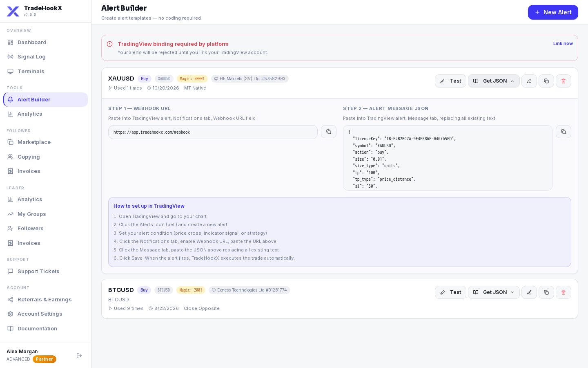Copy the alert message JSON
The width and height of the screenshot is (588, 368).
coord(563,132)
